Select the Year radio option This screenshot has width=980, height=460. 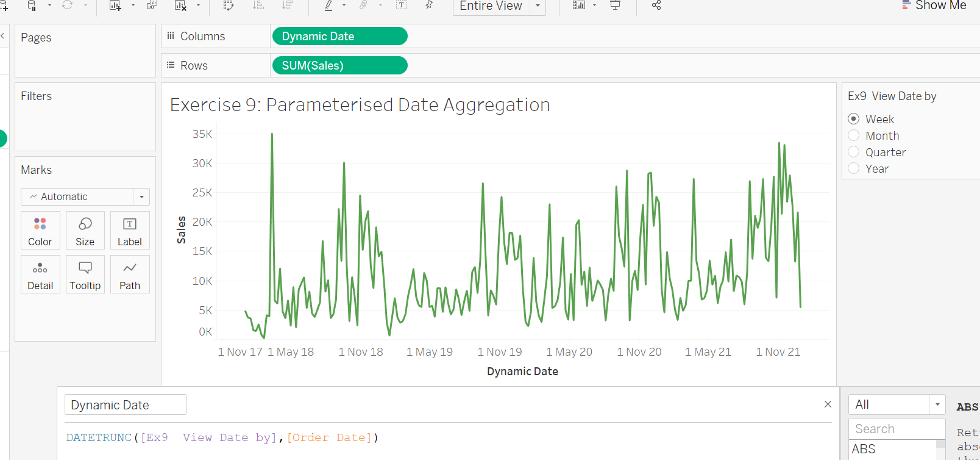click(854, 168)
